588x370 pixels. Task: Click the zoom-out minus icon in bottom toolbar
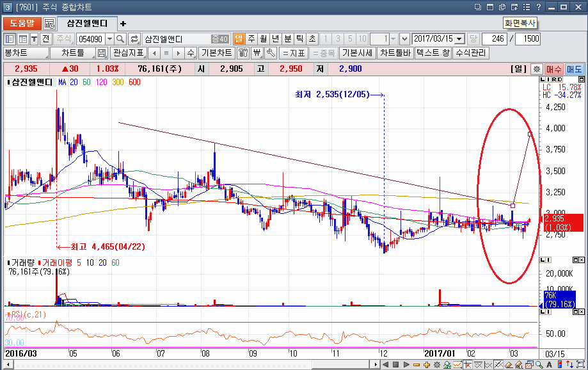point(417,365)
